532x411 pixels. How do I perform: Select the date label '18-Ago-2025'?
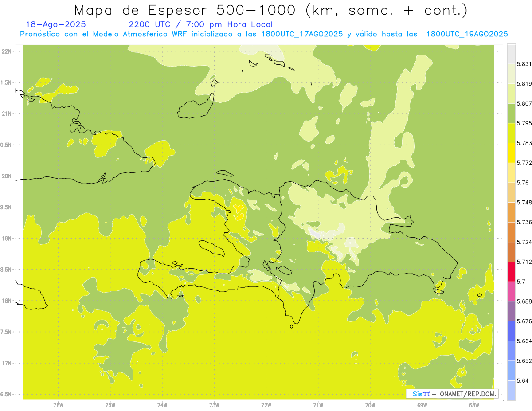pyautogui.click(x=56, y=24)
